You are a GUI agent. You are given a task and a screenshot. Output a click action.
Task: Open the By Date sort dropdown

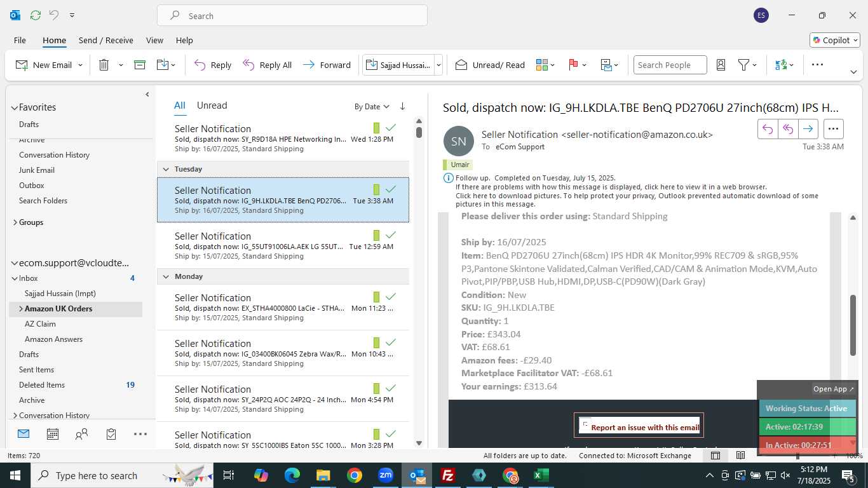[x=372, y=106]
